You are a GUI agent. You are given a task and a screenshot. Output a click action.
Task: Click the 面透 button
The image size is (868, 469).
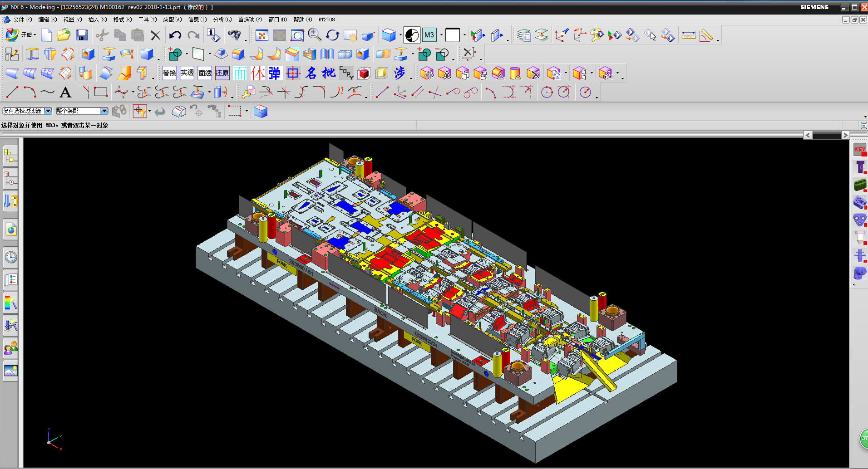point(205,73)
